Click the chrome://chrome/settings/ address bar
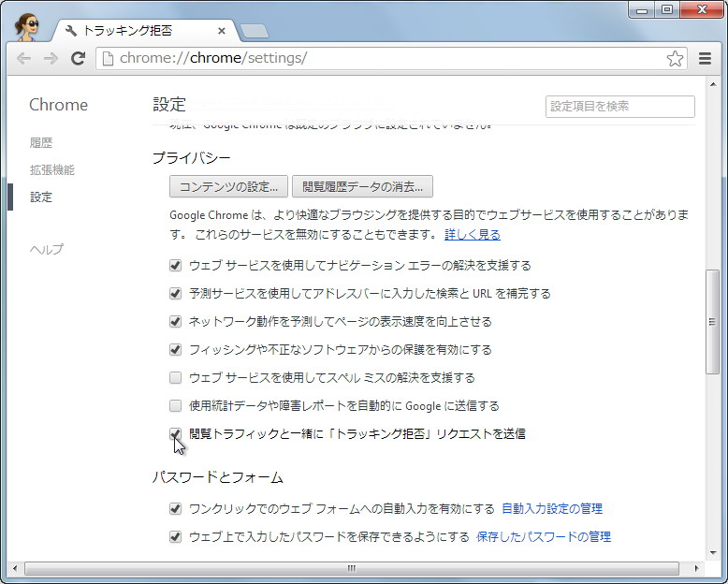Viewport: 728px width, 584px height. point(390,58)
